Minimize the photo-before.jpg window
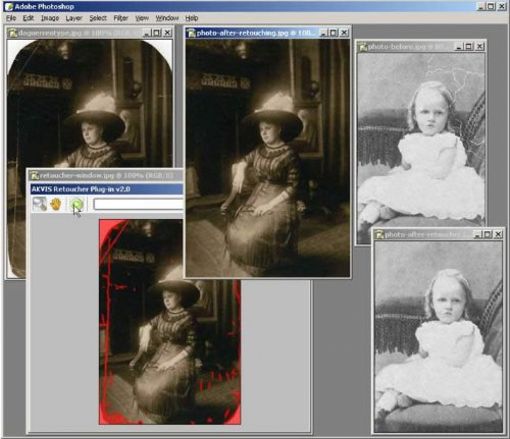 (459, 47)
